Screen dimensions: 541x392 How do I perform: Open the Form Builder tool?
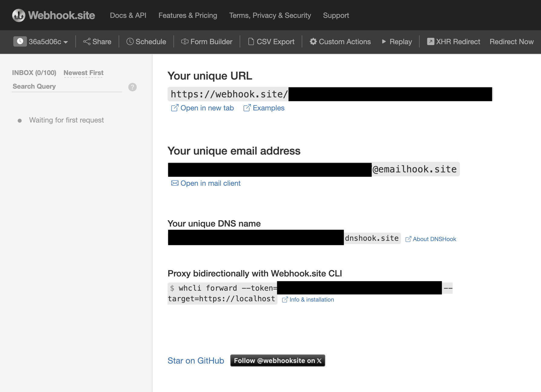[x=207, y=42]
